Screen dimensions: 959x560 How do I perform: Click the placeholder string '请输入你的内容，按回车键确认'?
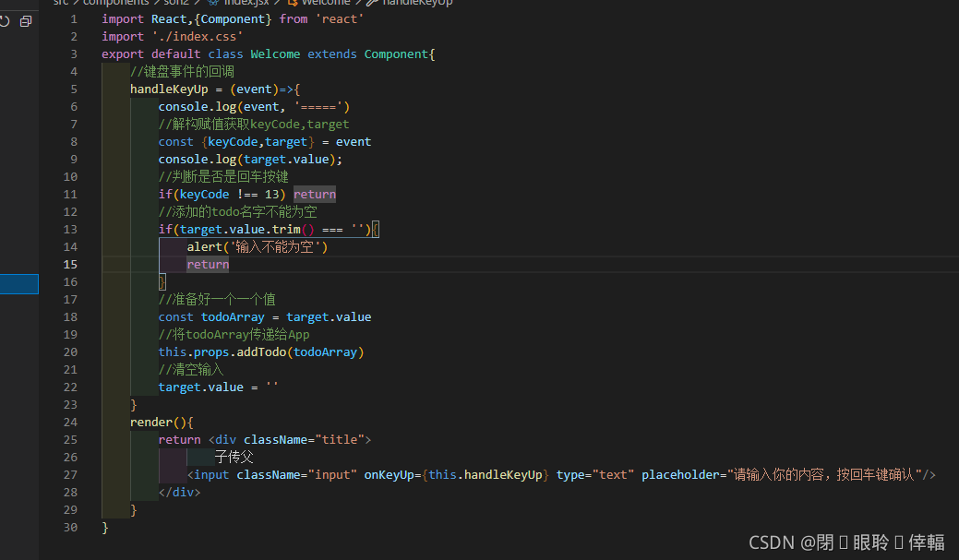[824, 475]
